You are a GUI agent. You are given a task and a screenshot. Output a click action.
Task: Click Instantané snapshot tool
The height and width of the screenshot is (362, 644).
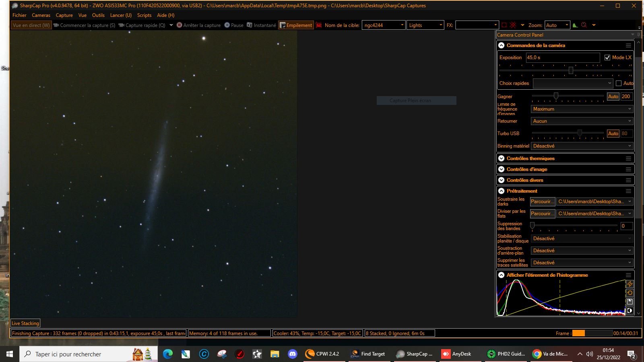pyautogui.click(x=262, y=25)
